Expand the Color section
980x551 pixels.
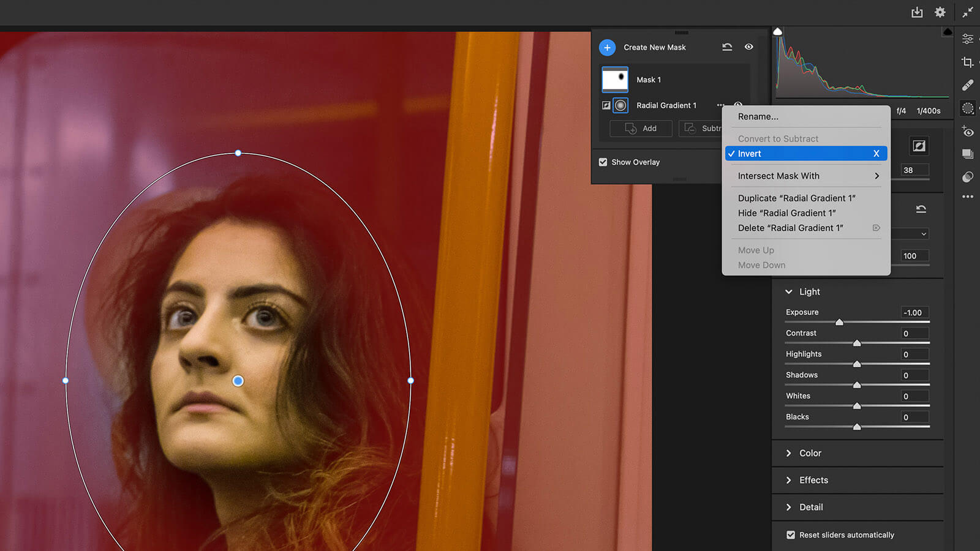[789, 453]
